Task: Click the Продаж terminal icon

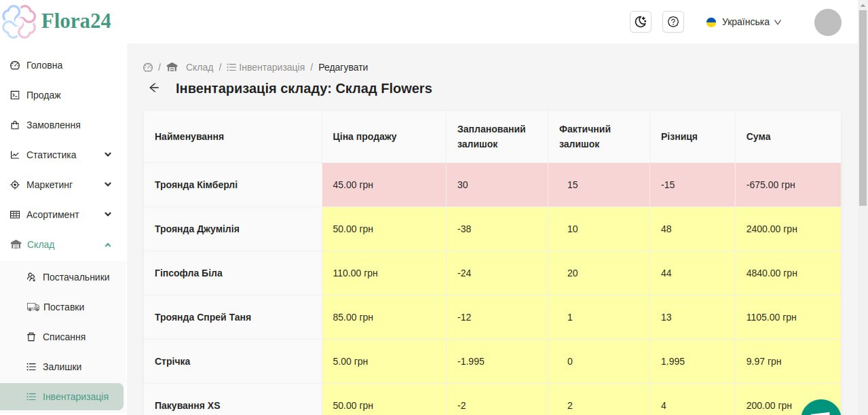Action: (x=15, y=95)
